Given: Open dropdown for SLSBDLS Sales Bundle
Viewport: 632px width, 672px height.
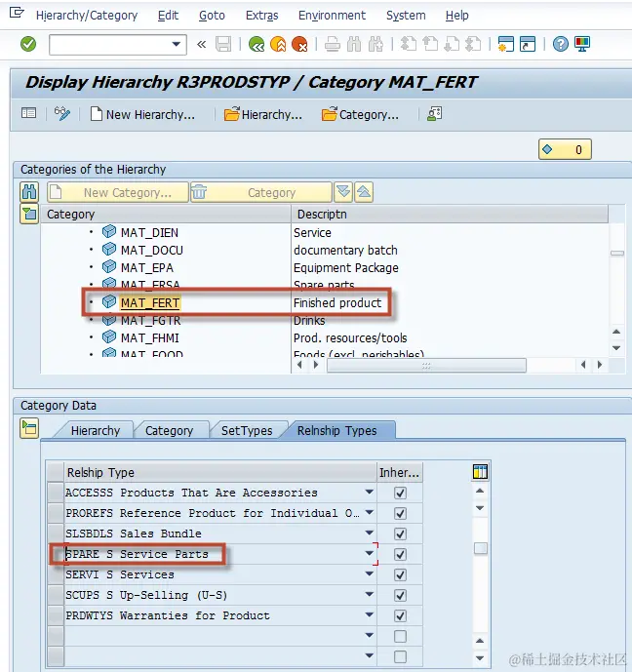Looking at the screenshot, I should tap(370, 534).
